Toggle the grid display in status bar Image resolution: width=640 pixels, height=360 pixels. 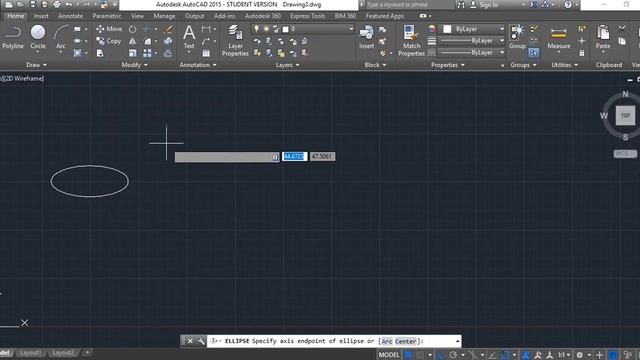tap(409, 355)
